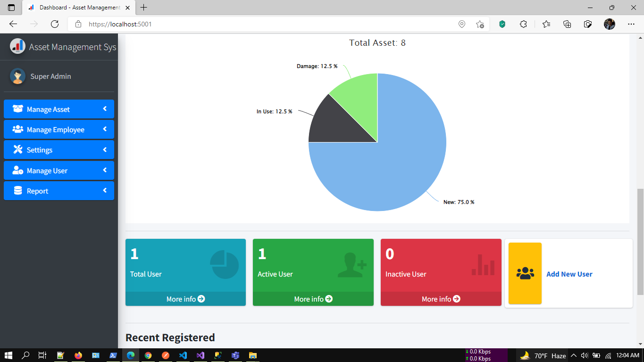Click the browser extensions puzzle icon
644x362 pixels.
pyautogui.click(x=523, y=24)
